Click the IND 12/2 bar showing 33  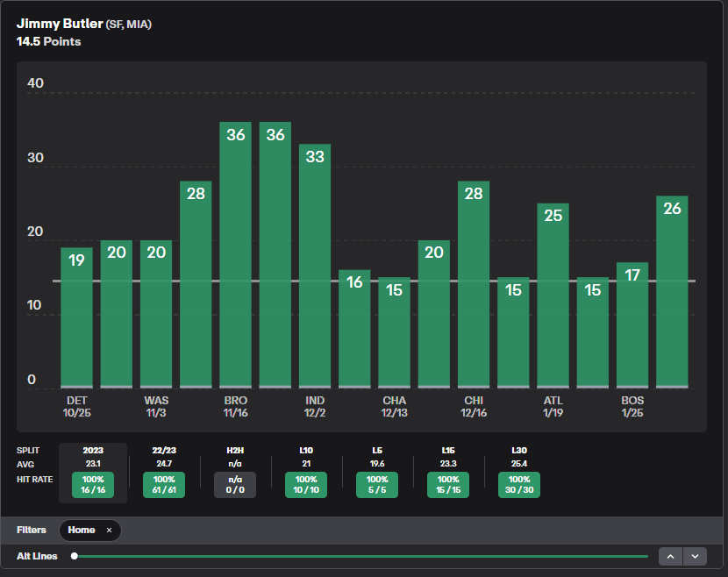[x=315, y=266]
